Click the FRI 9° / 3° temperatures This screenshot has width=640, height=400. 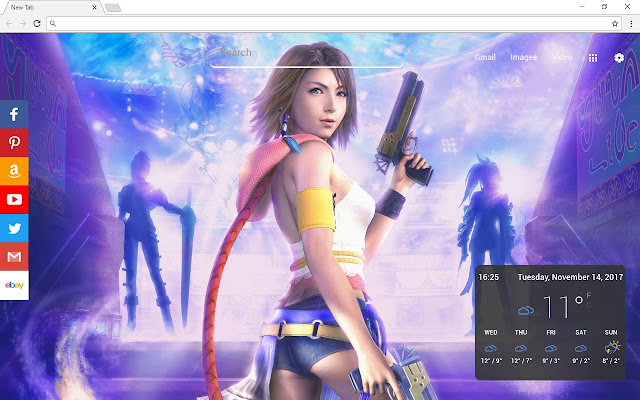pos(551,361)
